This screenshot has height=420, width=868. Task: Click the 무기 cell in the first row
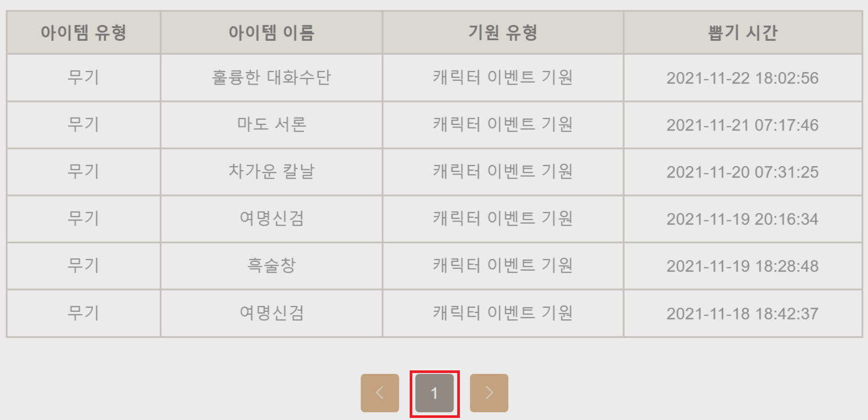click(83, 77)
